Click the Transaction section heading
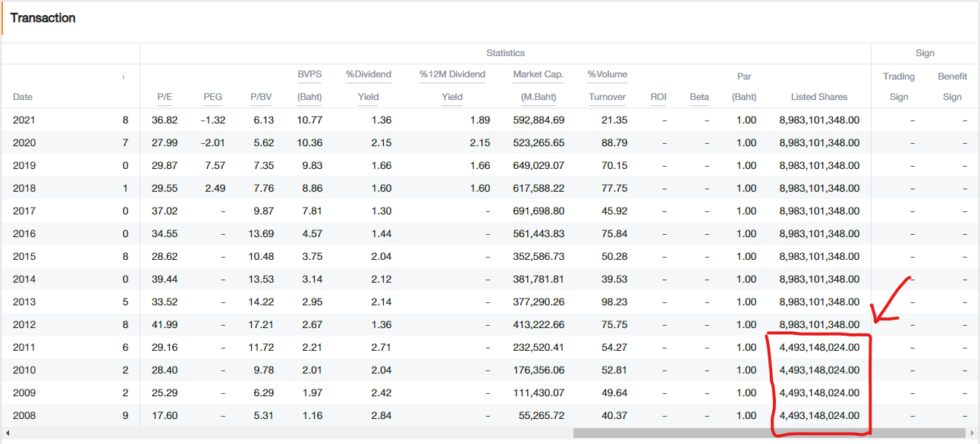The image size is (980, 444). [x=43, y=18]
